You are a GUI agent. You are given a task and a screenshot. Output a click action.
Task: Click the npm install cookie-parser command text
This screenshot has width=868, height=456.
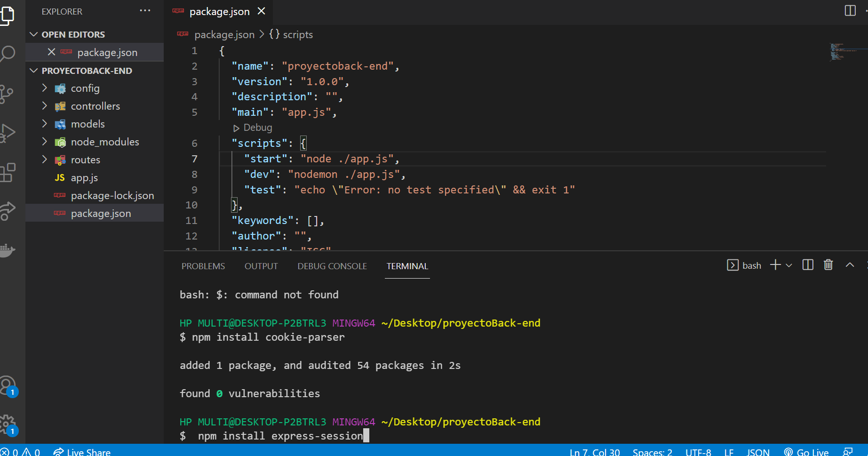pyautogui.click(x=268, y=337)
